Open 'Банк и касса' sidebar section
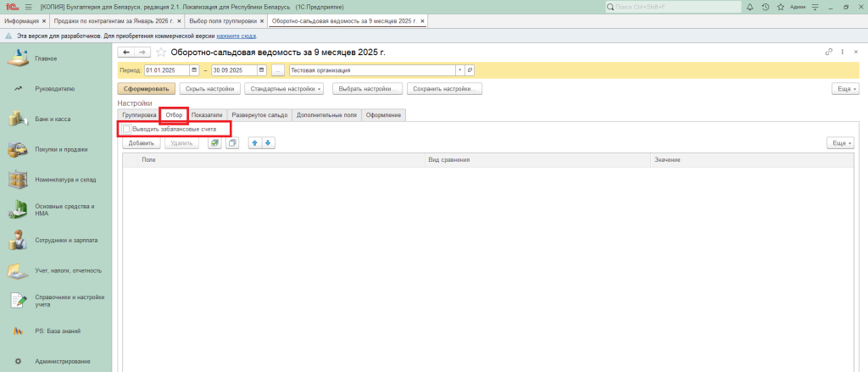This screenshot has height=372, width=868. (53, 119)
